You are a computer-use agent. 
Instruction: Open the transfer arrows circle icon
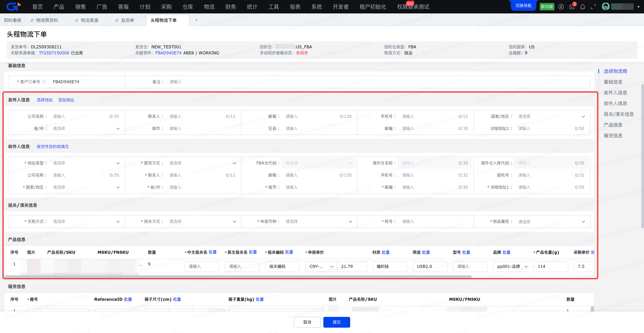[x=561, y=7]
